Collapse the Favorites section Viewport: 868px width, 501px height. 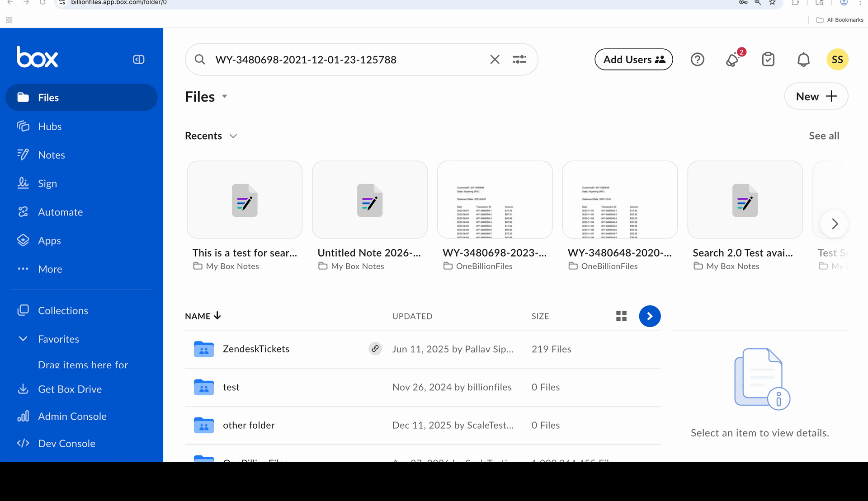click(23, 339)
